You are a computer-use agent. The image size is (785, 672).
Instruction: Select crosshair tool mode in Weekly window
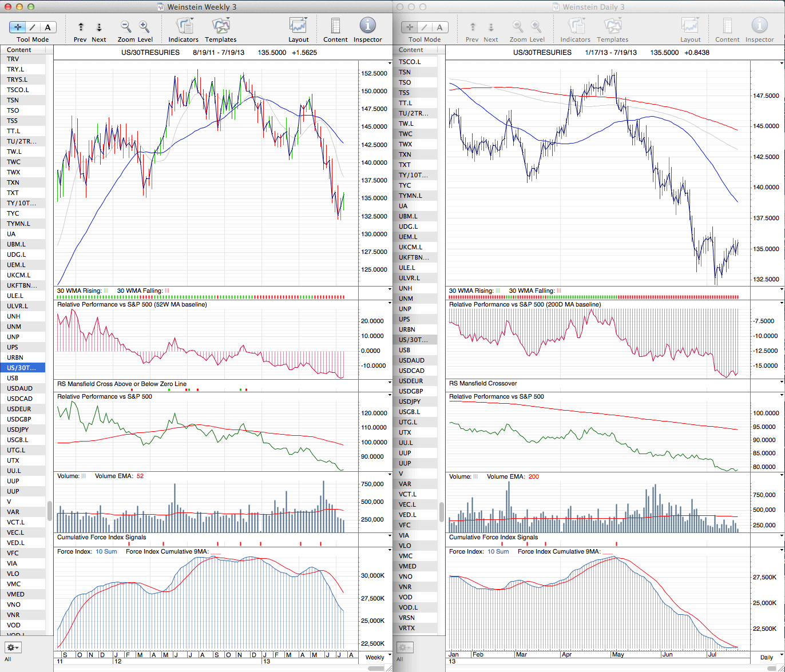(x=18, y=27)
